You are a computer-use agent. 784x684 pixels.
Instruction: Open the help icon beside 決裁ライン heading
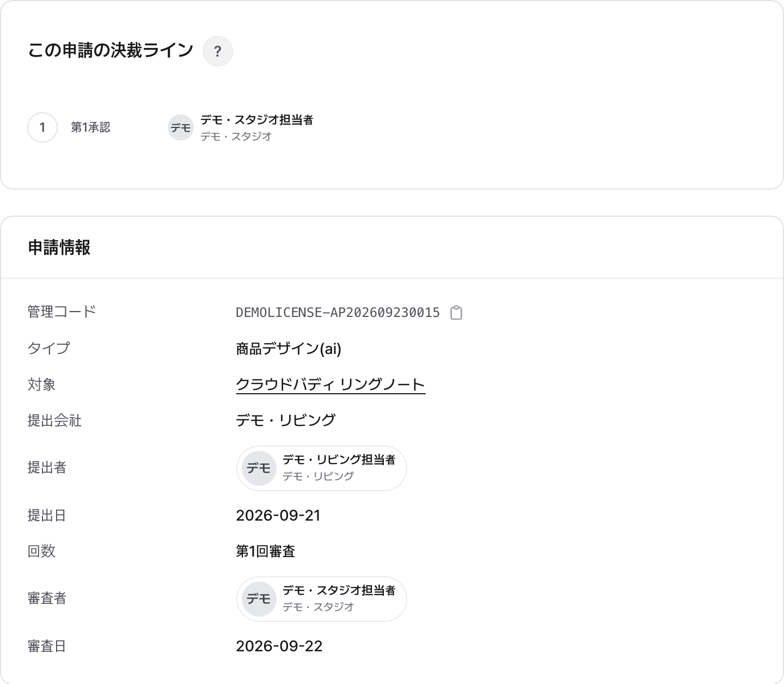pos(218,51)
